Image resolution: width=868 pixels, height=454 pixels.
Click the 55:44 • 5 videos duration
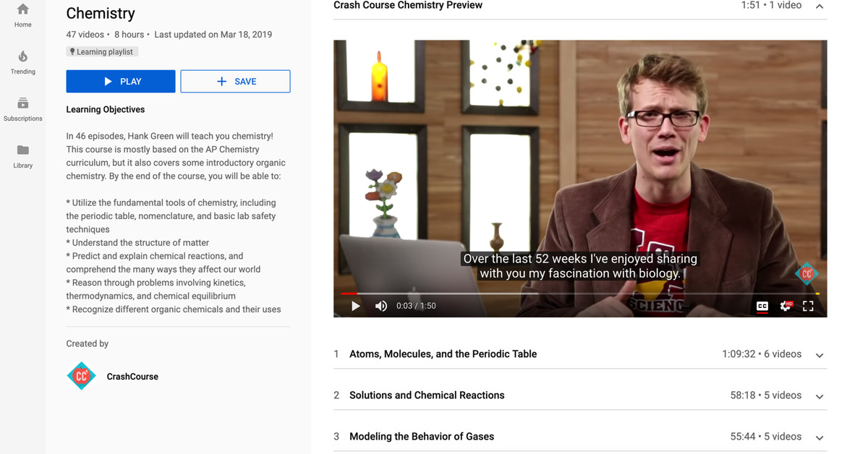[766, 437]
